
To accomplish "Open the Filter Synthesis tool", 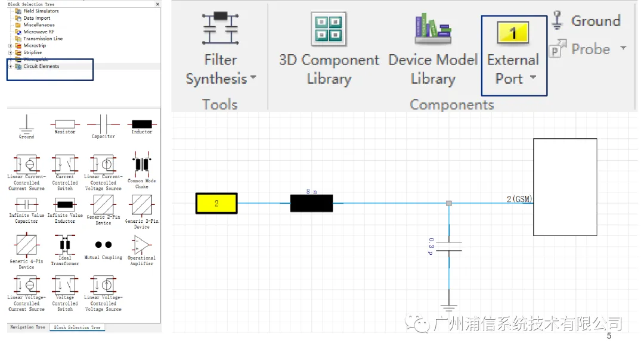I will [221, 49].
